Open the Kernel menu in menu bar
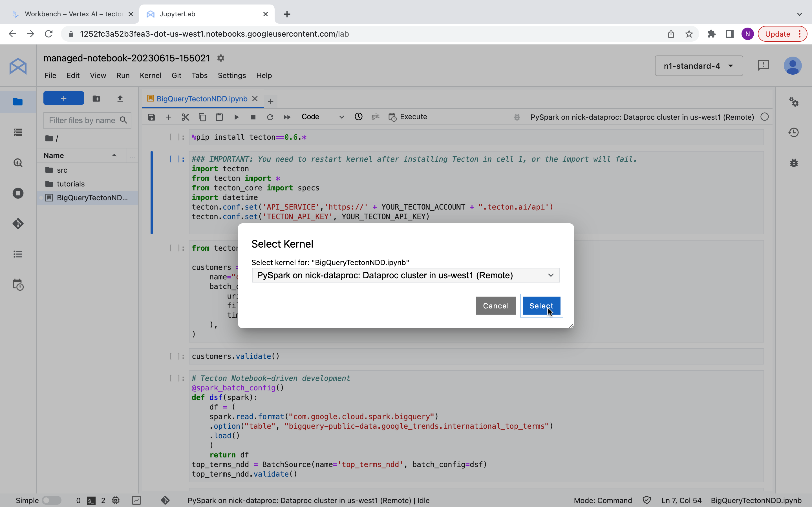 (150, 75)
